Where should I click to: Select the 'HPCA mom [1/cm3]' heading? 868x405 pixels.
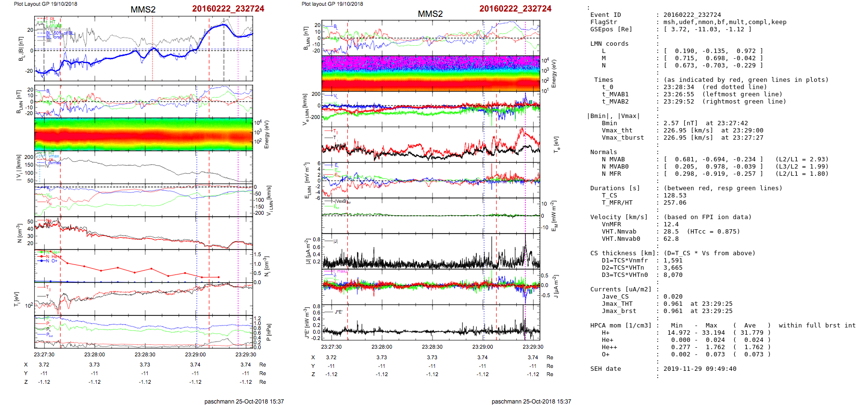[621, 326]
